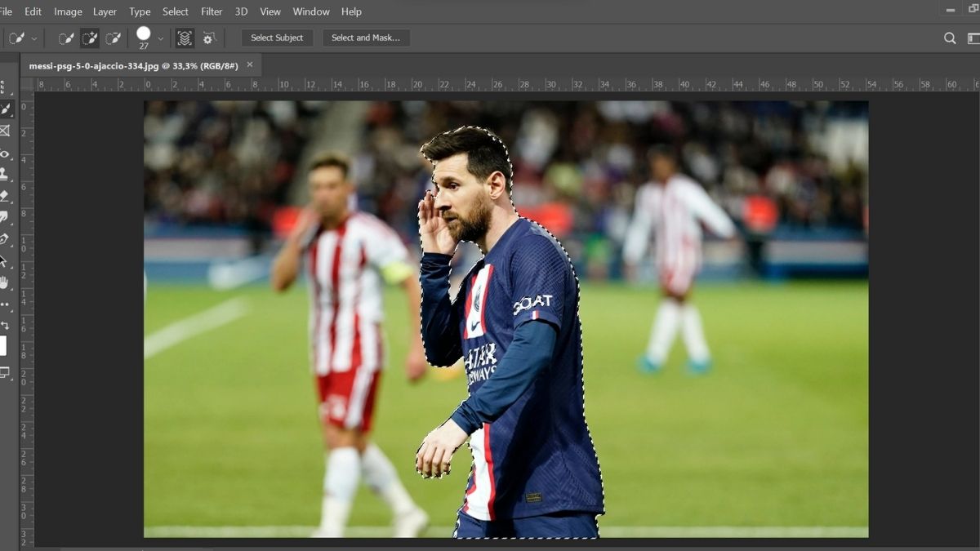Open the workspace switcher icon
Screen dimensions: 980x551
[973, 38]
